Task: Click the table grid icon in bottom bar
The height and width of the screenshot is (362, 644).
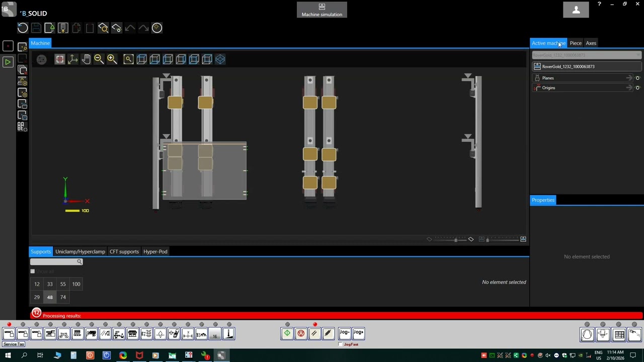Action: (619, 335)
